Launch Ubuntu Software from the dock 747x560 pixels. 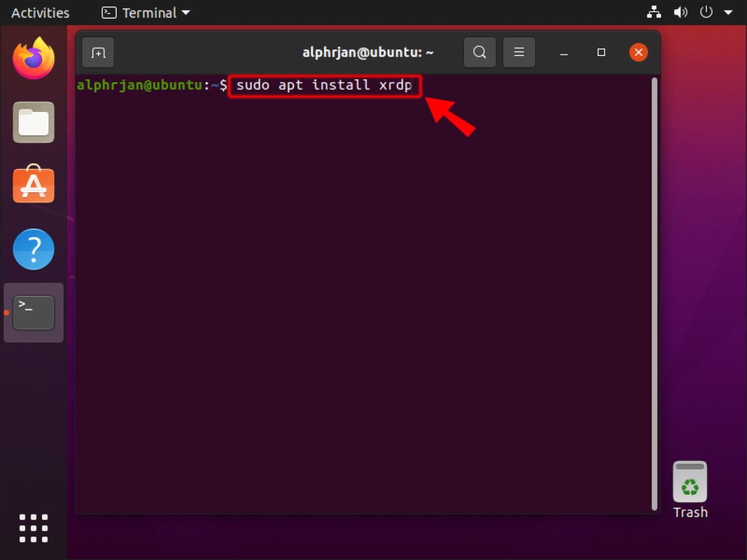click(x=33, y=184)
